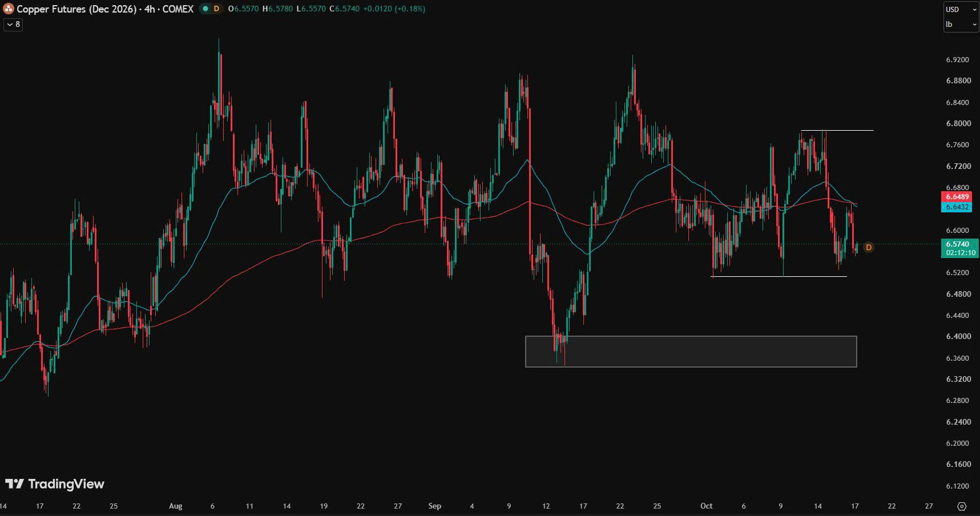Click the 6.4000 price scale label
The width and height of the screenshot is (980, 516).
[x=958, y=336]
